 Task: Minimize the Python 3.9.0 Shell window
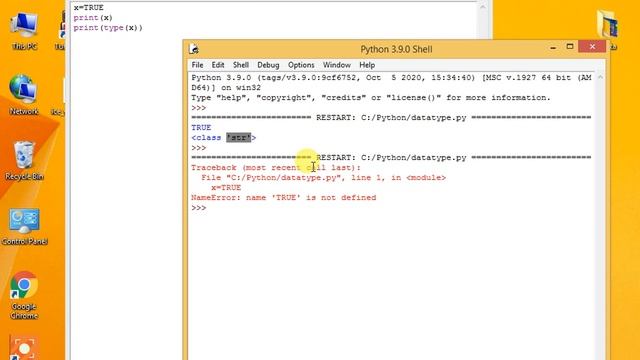coord(553,47)
